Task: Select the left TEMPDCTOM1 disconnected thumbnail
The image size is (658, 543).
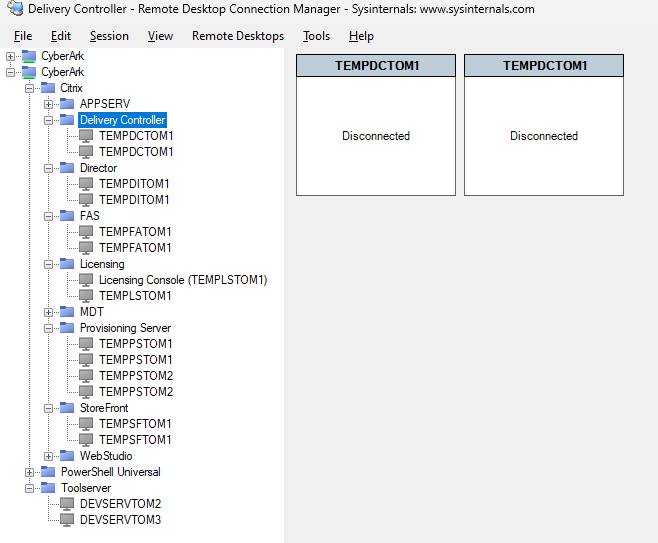Action: 376,125
